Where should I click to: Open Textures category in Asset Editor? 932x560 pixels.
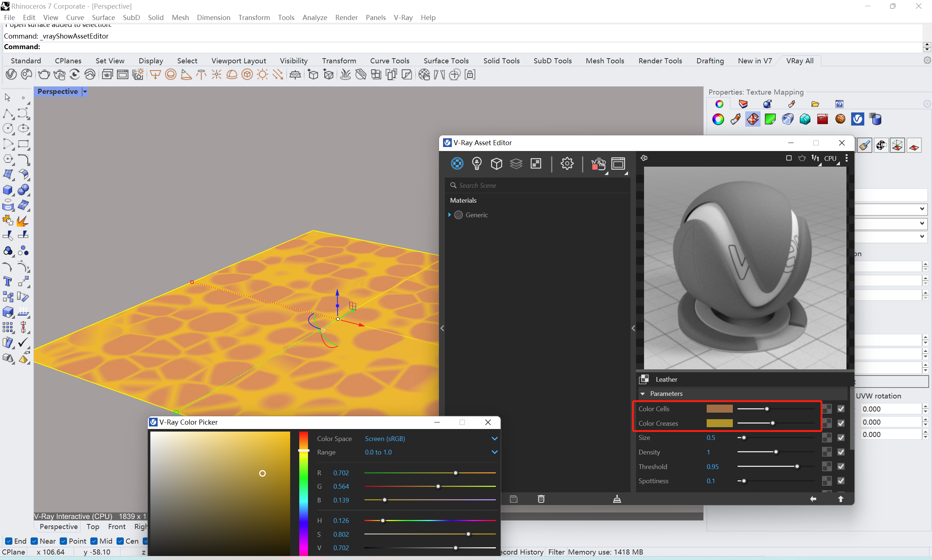(536, 164)
